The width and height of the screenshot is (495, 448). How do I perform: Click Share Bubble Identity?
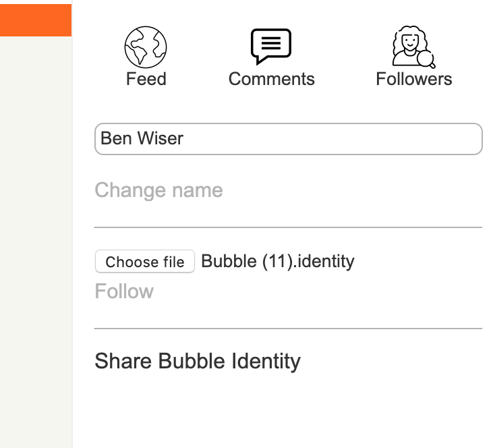click(x=197, y=361)
